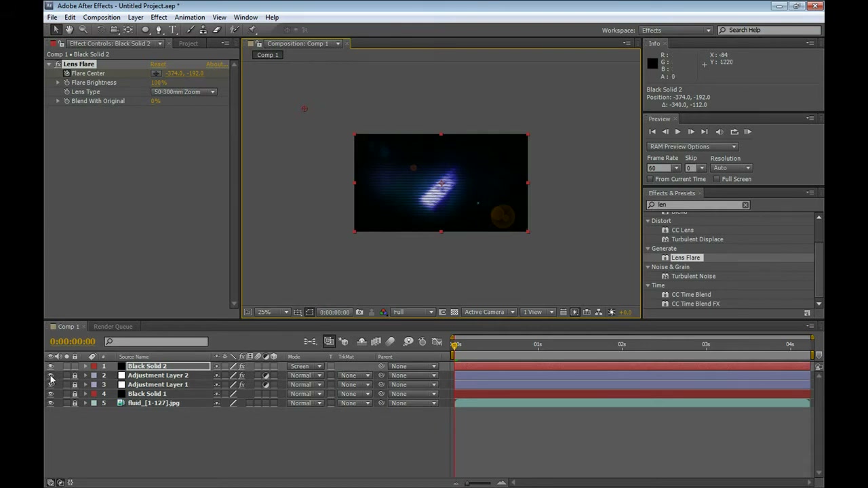The width and height of the screenshot is (868, 488).
Task: Open the Active Camera dropdown
Action: 489,312
